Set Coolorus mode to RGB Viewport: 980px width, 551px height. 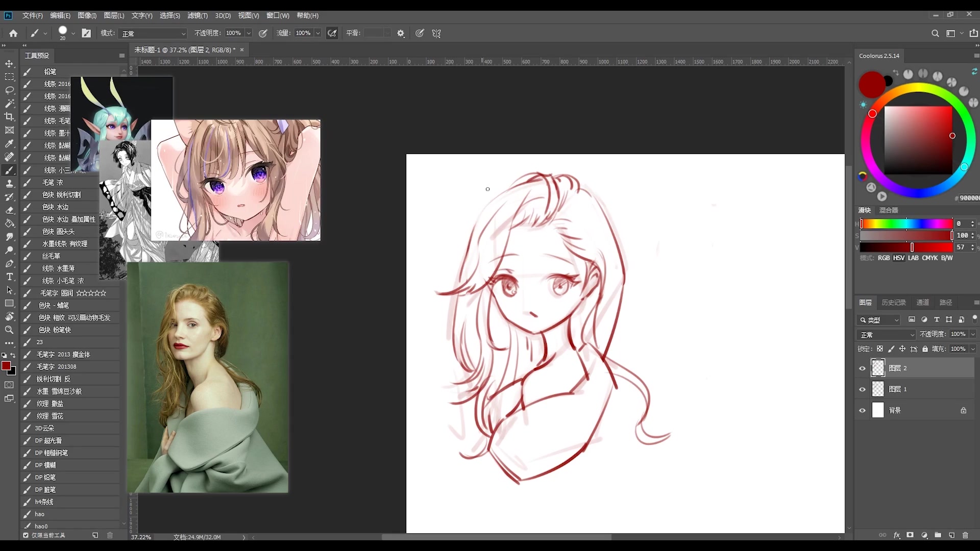click(x=884, y=258)
